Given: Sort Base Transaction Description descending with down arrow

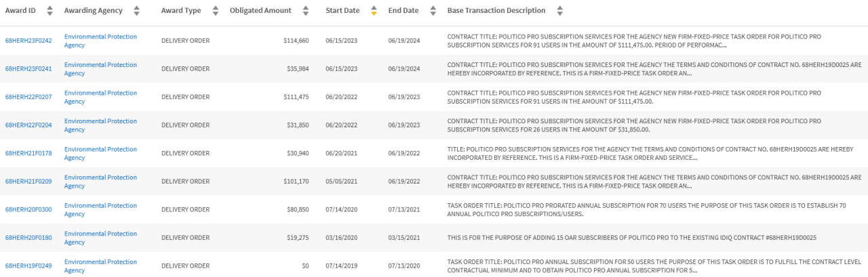Looking at the screenshot, I should 559,14.
